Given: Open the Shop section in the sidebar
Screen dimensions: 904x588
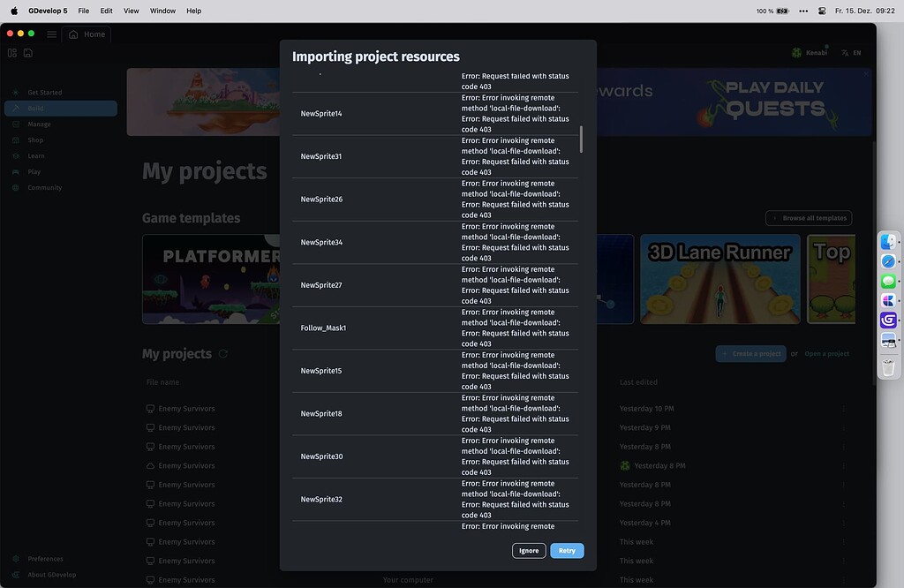Looking at the screenshot, I should tap(61, 140).
